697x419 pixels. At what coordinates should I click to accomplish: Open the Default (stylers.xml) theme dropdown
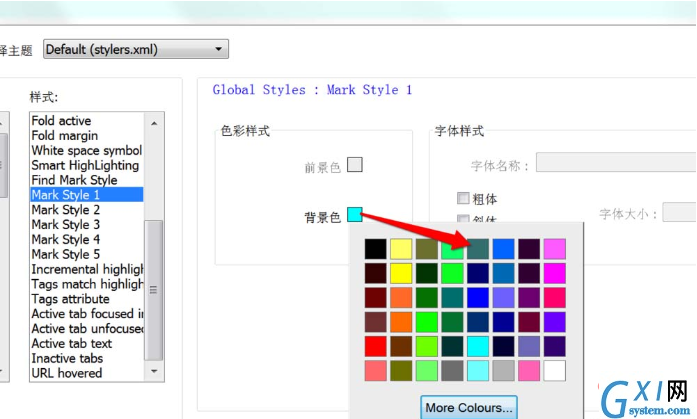136,49
